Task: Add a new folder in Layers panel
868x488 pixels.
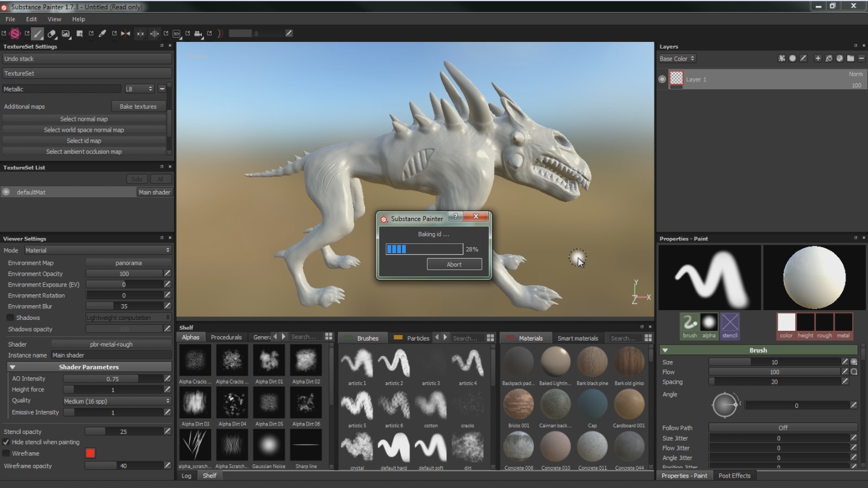Action: click(x=850, y=58)
